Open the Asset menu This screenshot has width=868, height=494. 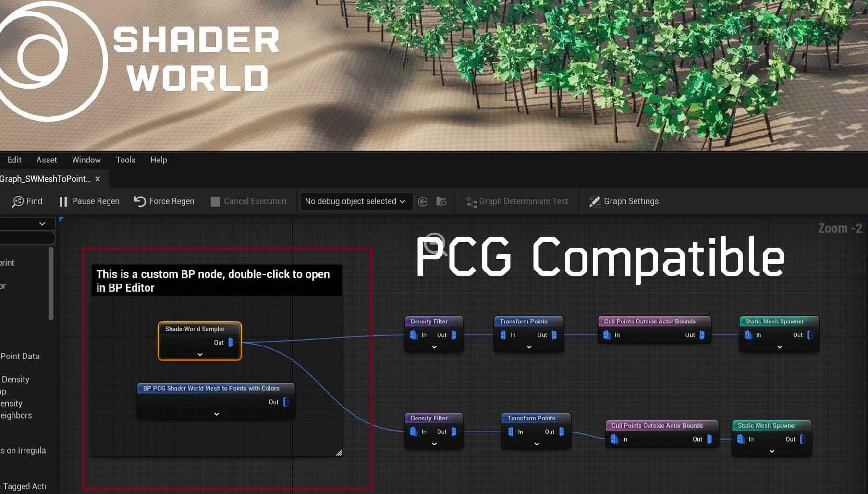coord(47,160)
